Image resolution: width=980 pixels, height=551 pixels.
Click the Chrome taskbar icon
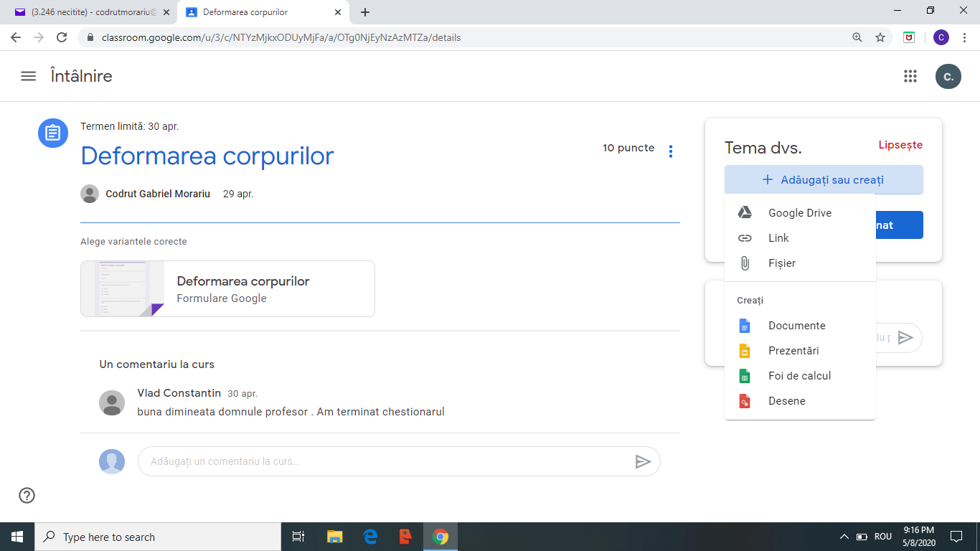click(x=440, y=537)
